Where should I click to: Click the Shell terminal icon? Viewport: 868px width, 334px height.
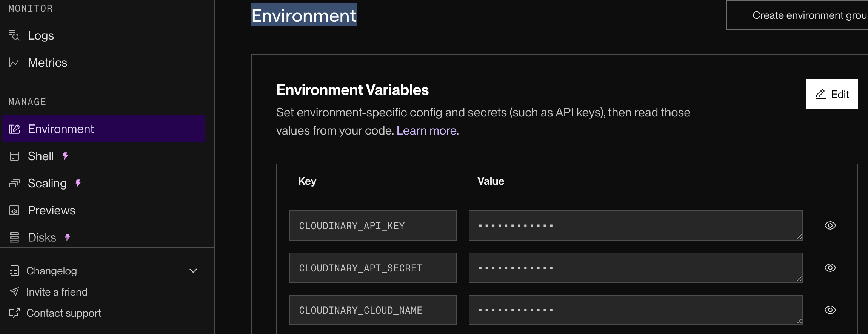(x=14, y=156)
